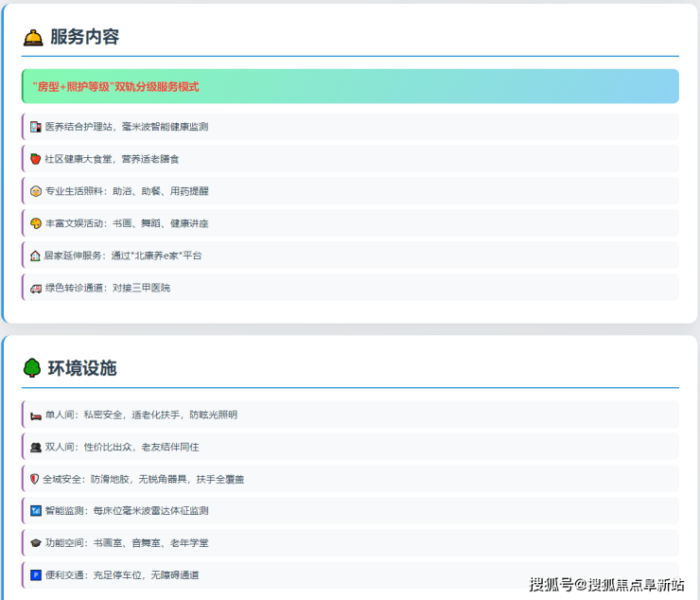
Task: Select the palette icon for 丰富文娱活动
Action: click(36, 223)
